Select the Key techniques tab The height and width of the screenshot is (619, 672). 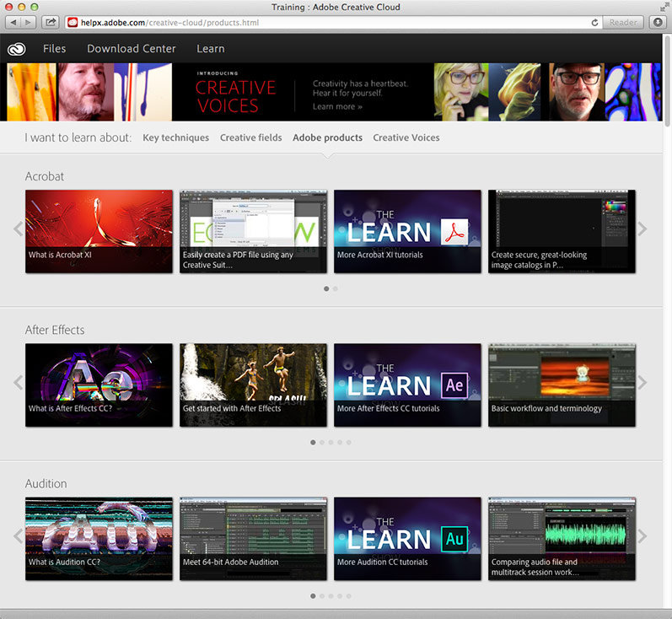pos(175,137)
